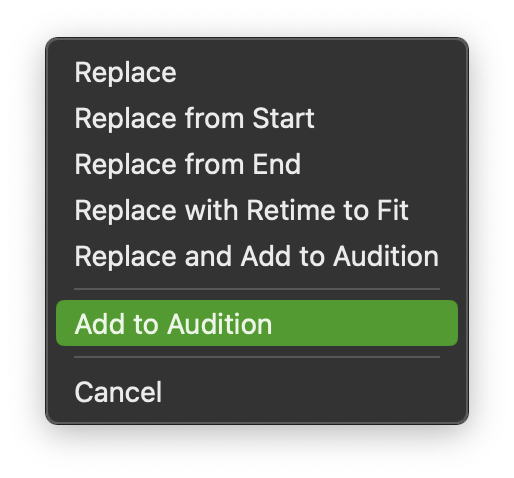Apply Retime to Fit replacement

click(257, 210)
